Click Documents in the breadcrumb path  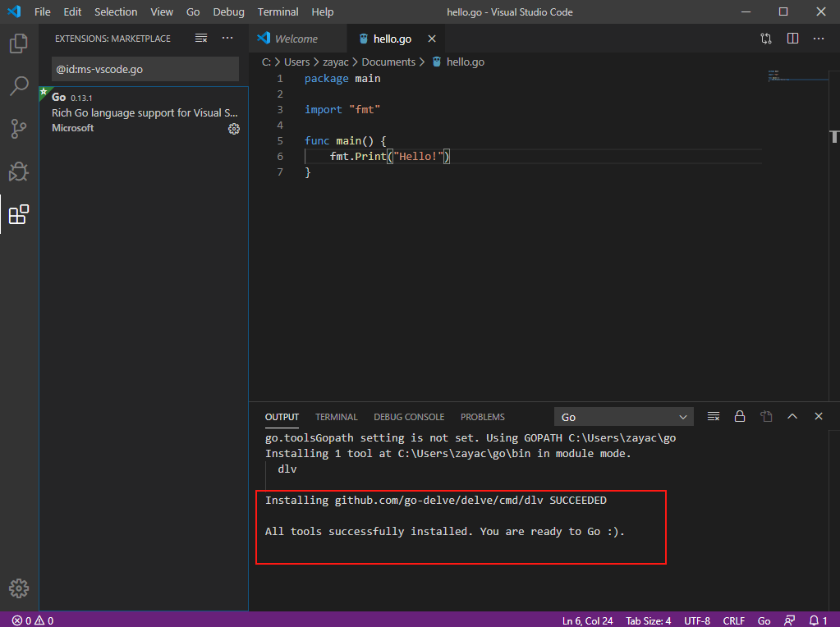pos(388,62)
